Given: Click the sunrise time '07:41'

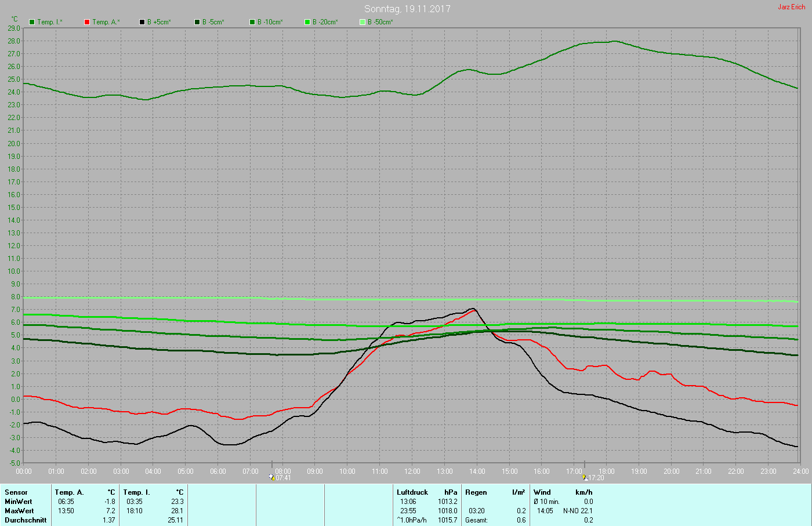Looking at the screenshot, I should 283,478.
